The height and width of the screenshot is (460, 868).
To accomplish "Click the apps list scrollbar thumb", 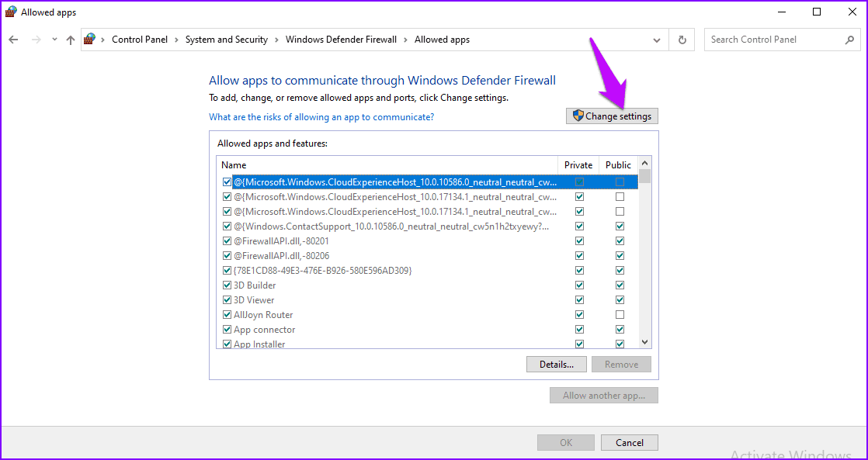I will [x=644, y=176].
